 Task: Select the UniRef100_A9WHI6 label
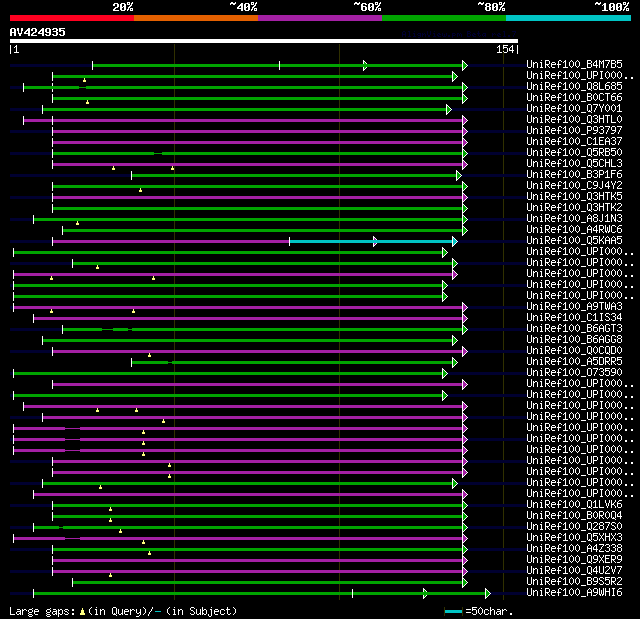coord(574,593)
